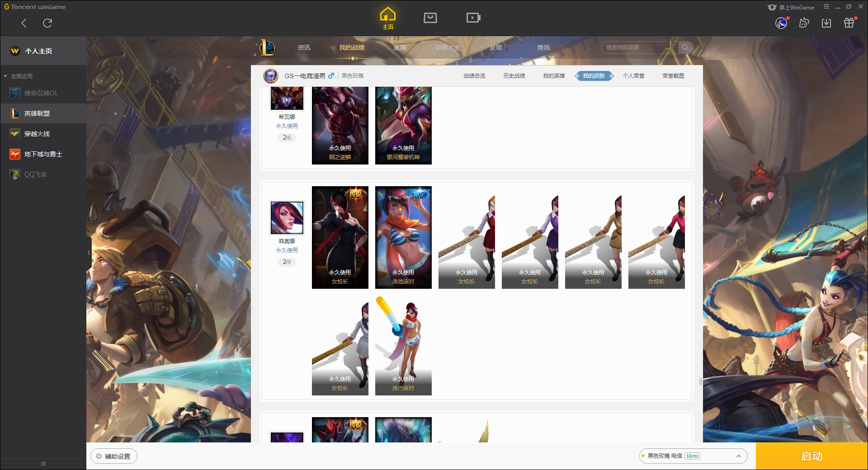Open the WeGame hamburger menu icon
868x470 pixels.
coord(826,7)
